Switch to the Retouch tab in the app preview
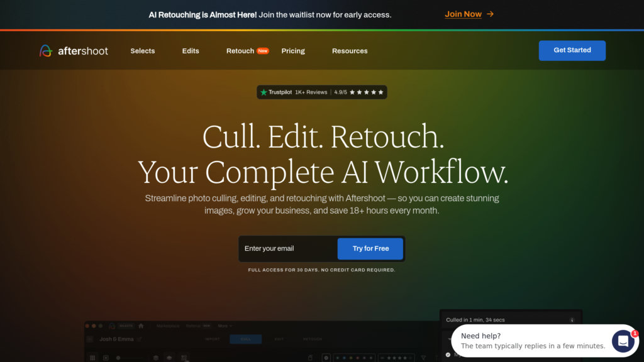 tap(312, 339)
